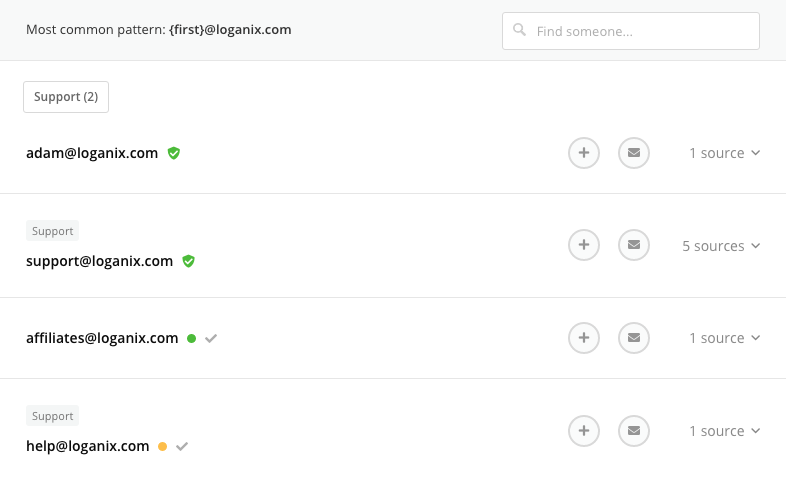Expand the 1 source list for adam@loganix.com

[725, 153]
